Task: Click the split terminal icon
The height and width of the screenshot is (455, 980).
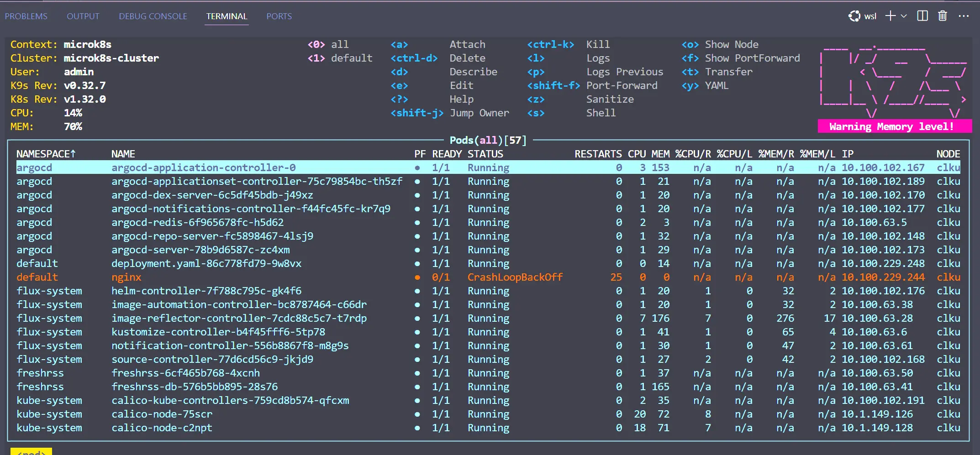Action: [x=922, y=16]
